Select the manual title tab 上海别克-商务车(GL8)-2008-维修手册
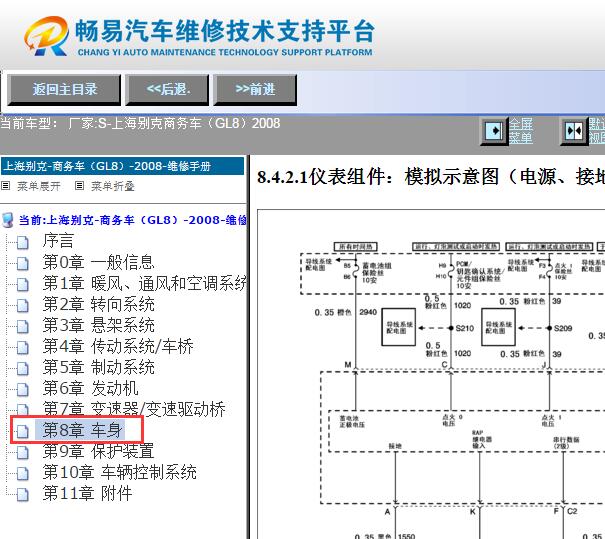Viewport: 605px width, 539px height. [x=122, y=166]
